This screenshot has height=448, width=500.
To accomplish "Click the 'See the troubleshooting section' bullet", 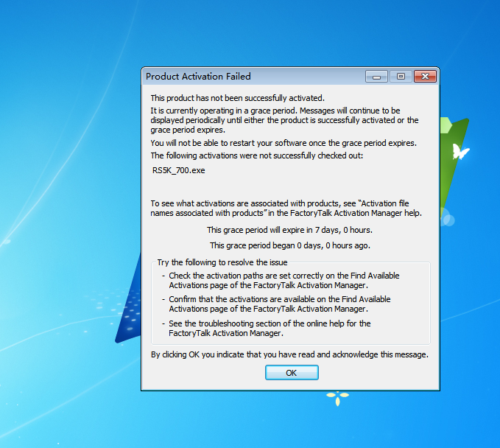I will 270,328.
